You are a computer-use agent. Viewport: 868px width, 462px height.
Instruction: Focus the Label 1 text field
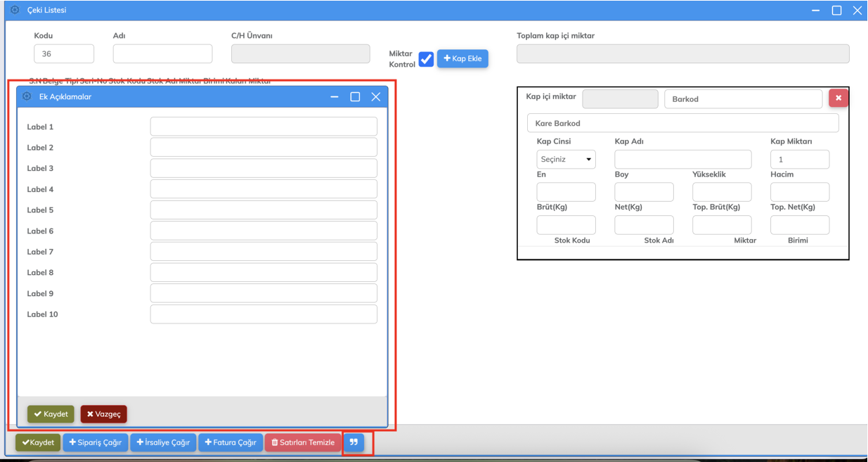coord(264,127)
